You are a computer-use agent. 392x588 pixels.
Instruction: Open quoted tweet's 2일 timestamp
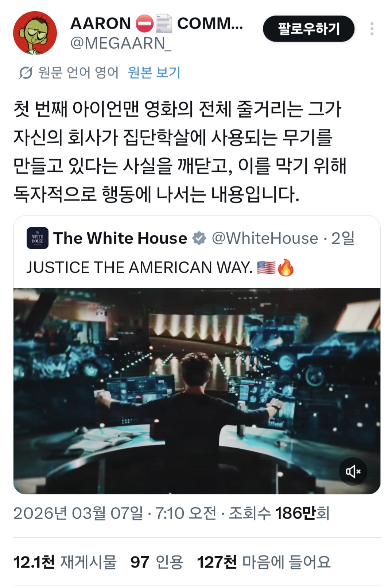coord(343,239)
